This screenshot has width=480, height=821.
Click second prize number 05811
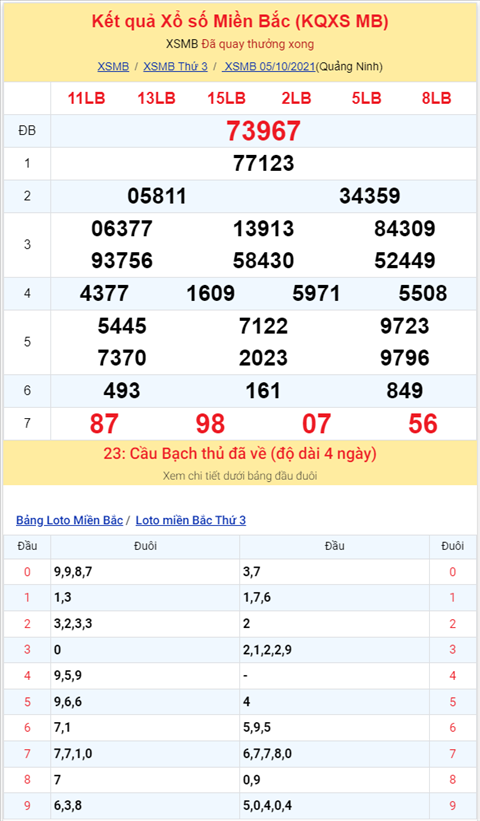pyautogui.click(x=157, y=196)
